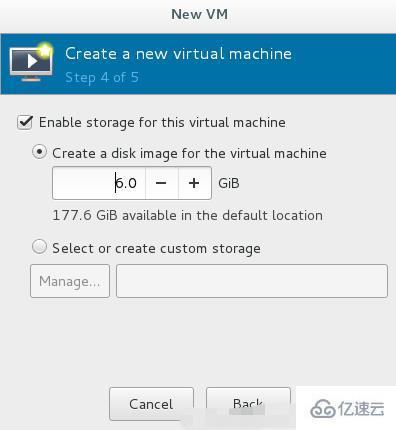
Task: Click the virtual machine monitor icon
Action: pyautogui.click(x=31, y=62)
